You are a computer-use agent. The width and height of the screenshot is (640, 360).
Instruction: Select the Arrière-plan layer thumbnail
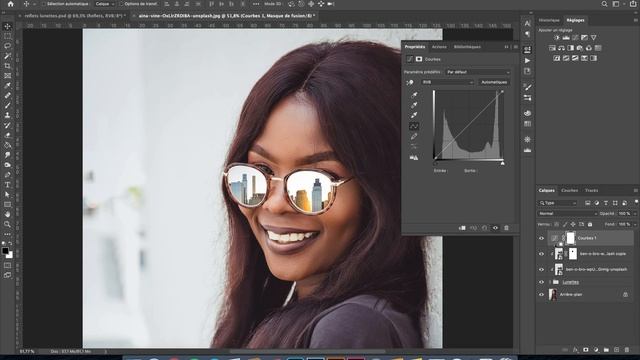pyautogui.click(x=553, y=294)
